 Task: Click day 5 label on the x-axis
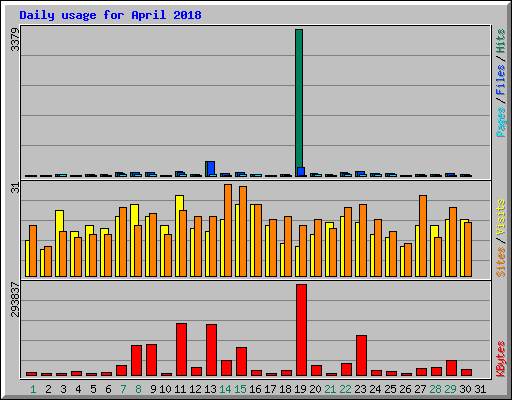click(x=93, y=389)
